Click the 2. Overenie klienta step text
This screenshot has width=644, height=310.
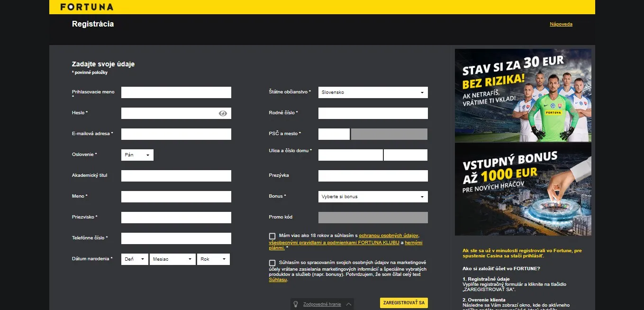pos(484,300)
